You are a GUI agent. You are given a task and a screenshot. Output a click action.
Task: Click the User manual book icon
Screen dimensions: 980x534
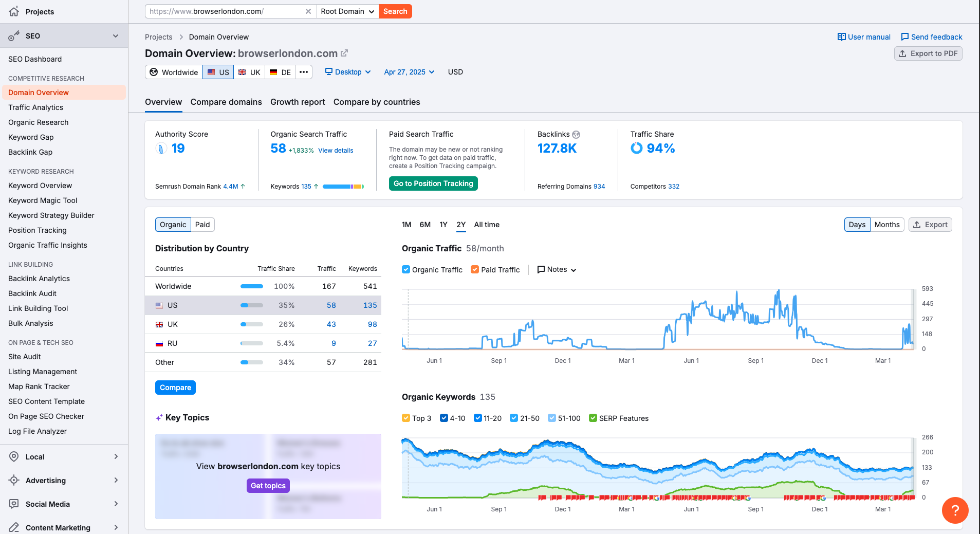(841, 37)
